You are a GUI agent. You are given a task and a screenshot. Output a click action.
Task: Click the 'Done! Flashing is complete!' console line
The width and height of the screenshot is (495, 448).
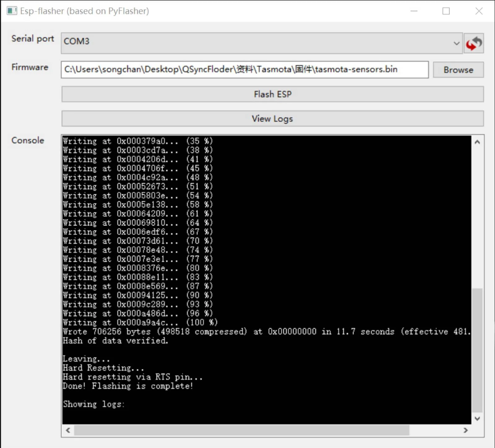click(x=128, y=386)
